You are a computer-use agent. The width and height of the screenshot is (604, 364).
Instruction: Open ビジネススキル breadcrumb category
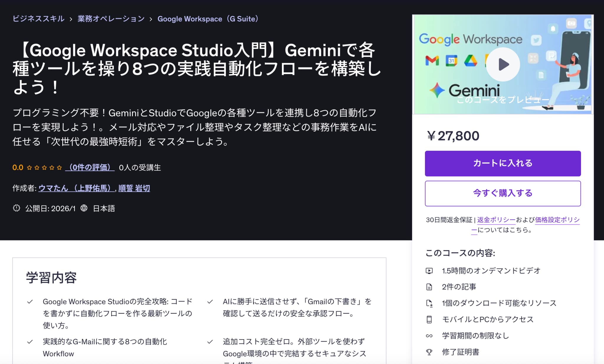(x=38, y=19)
